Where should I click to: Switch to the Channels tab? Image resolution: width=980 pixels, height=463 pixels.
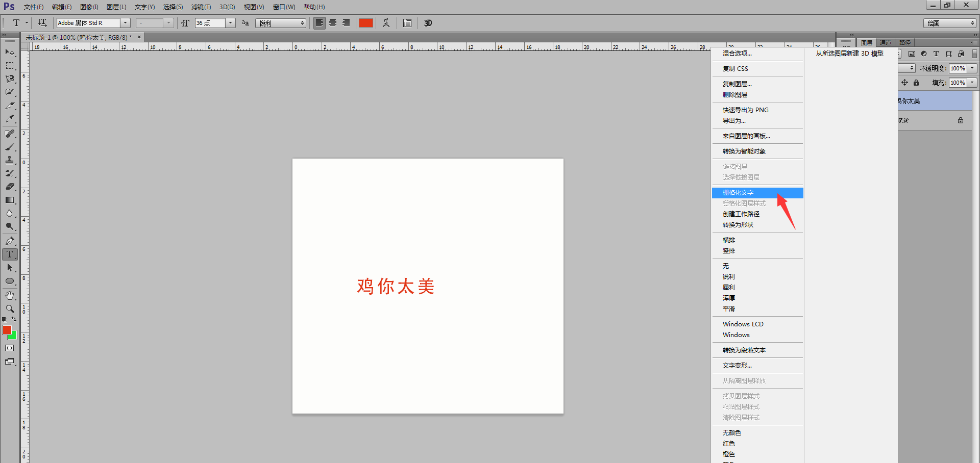pos(886,43)
